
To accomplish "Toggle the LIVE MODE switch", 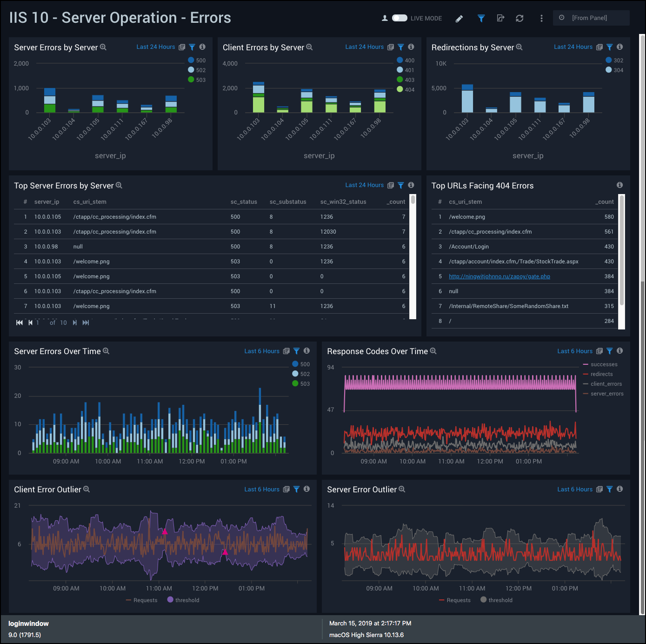I will [x=400, y=18].
